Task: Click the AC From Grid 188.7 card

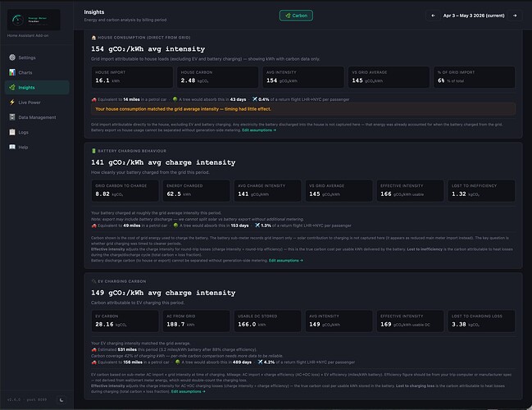Action: coord(196,321)
